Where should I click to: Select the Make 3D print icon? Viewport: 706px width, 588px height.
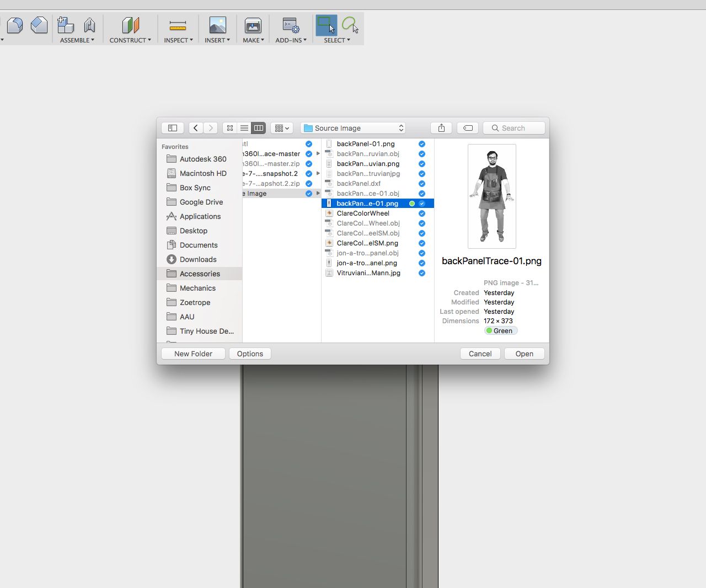pyautogui.click(x=253, y=25)
